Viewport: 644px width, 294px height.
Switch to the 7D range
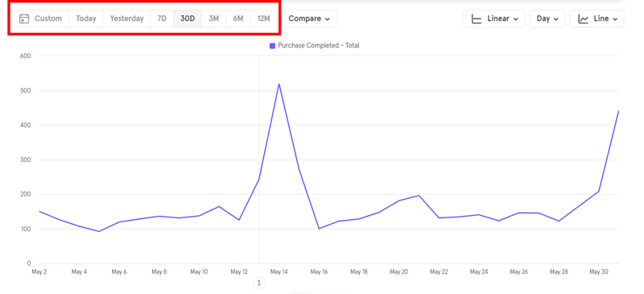(x=162, y=19)
